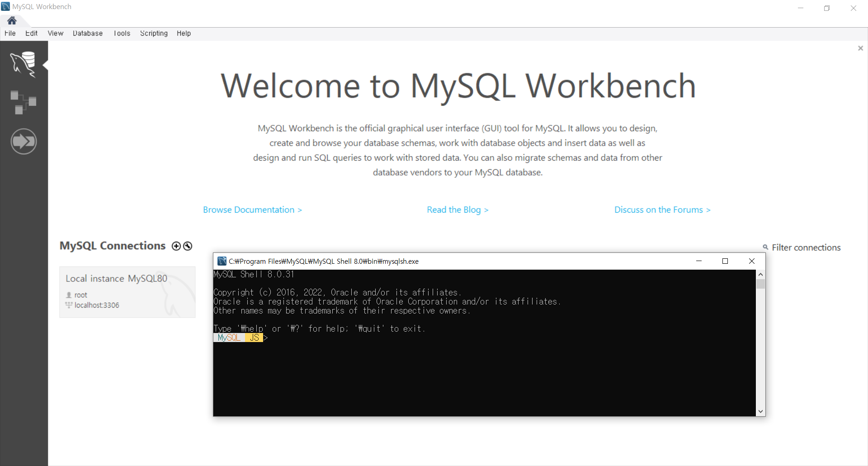868x466 pixels.
Task: Open Local instance MySQL80 connection tile
Action: [x=127, y=292]
